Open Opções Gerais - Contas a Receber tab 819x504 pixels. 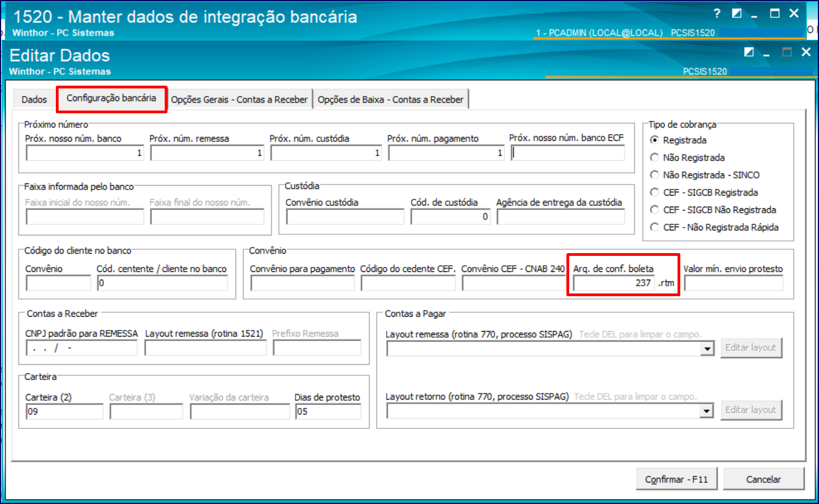coord(239,99)
